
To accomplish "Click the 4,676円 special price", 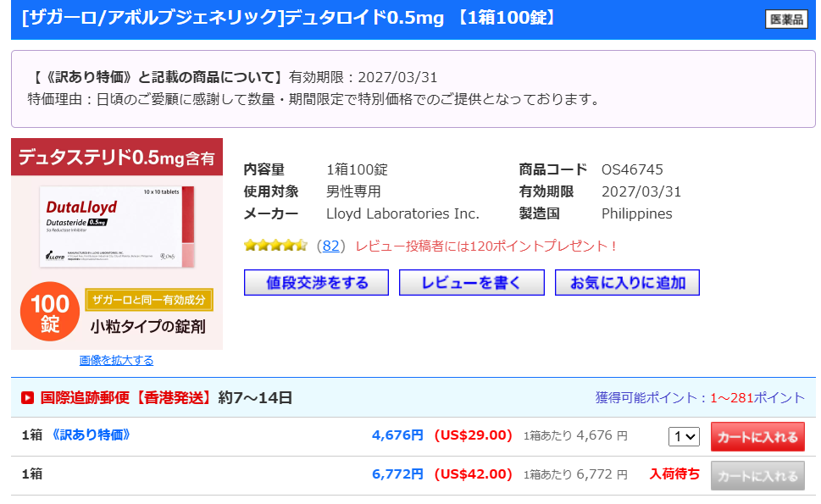I will coord(397,435).
